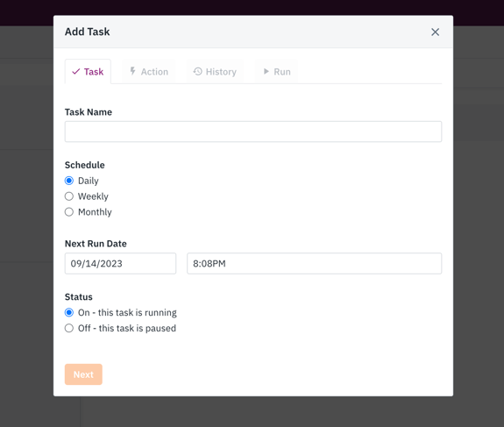The image size is (504, 427).
Task: Focus the Task Name text box
Action: (253, 132)
